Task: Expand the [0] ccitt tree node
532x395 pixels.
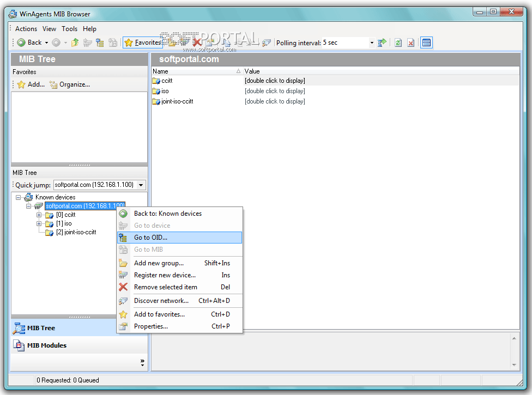Action: [x=39, y=215]
